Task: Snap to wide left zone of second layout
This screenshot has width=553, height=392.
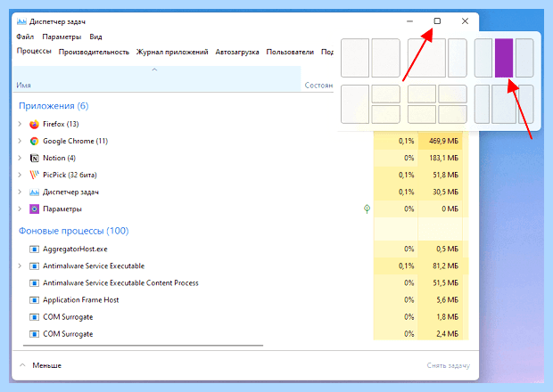Action: click(426, 58)
